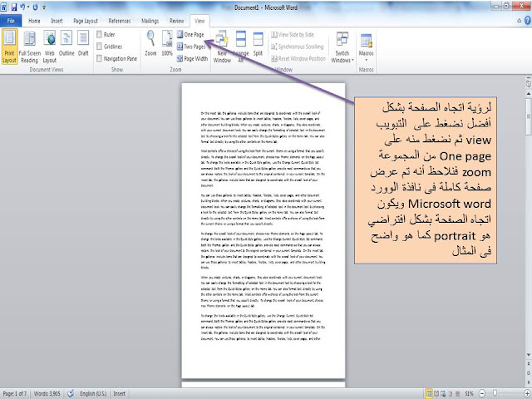The height and width of the screenshot is (399, 532).
Task: Click the zoom slider handle
Action: click(x=495, y=393)
